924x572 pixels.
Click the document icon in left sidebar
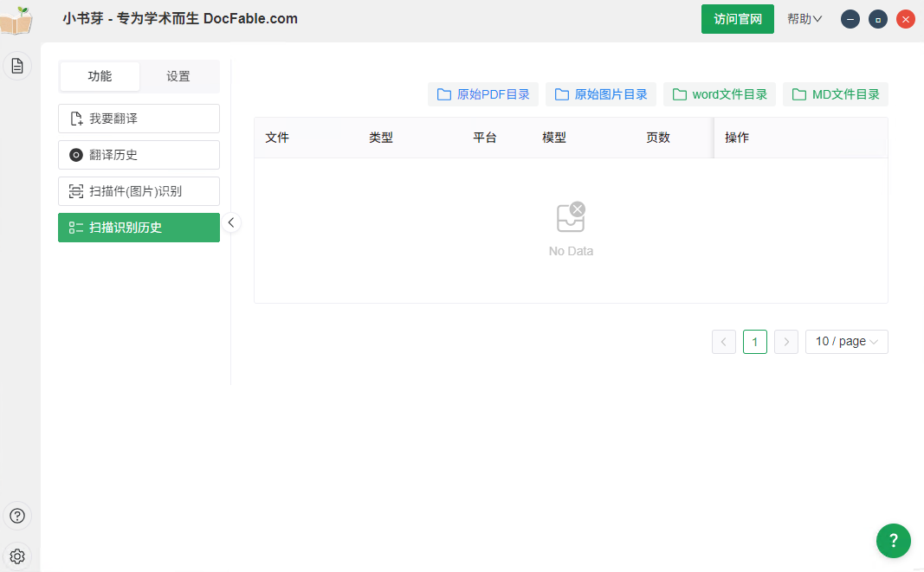coord(17,66)
